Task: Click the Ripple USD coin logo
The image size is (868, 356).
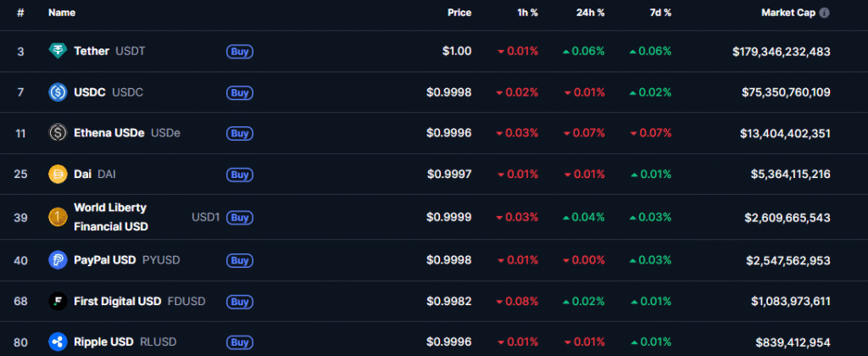Action: [58, 342]
